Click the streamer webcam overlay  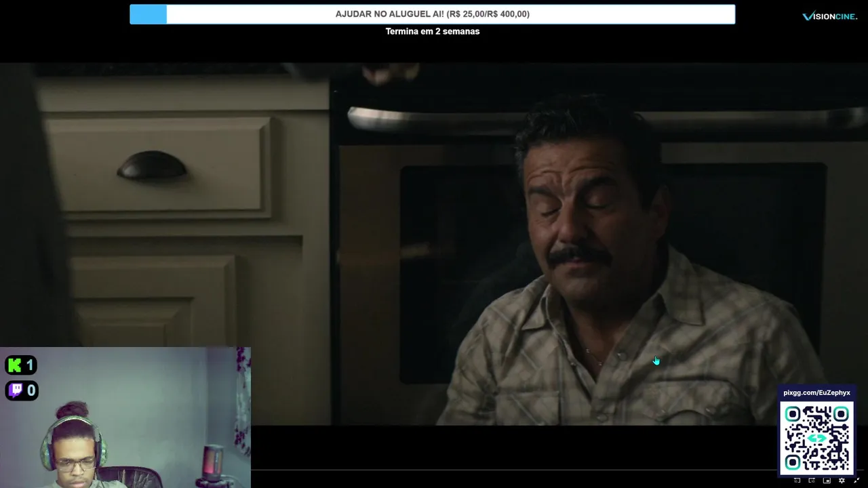point(125,418)
